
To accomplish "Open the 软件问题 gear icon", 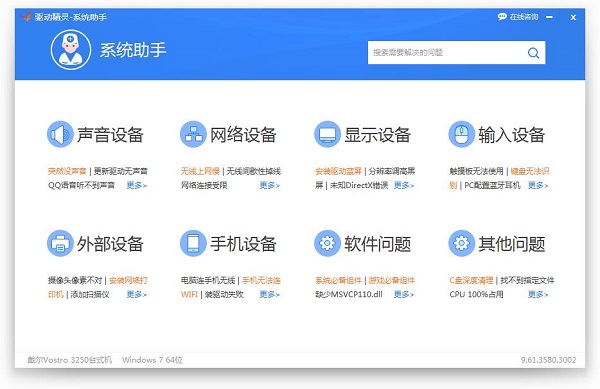I will point(327,243).
